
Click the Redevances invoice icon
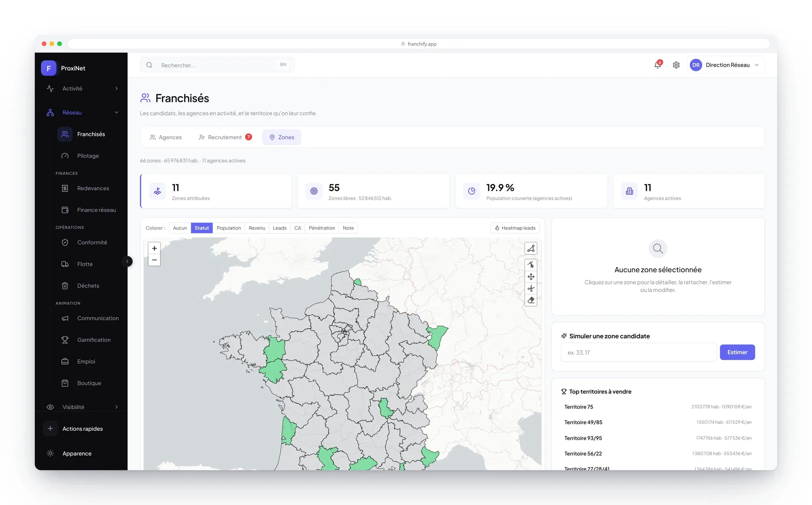click(65, 188)
